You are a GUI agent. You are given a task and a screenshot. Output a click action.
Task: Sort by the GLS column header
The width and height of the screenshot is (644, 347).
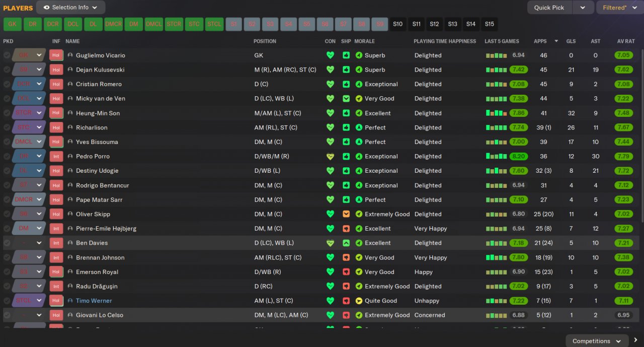(571, 41)
